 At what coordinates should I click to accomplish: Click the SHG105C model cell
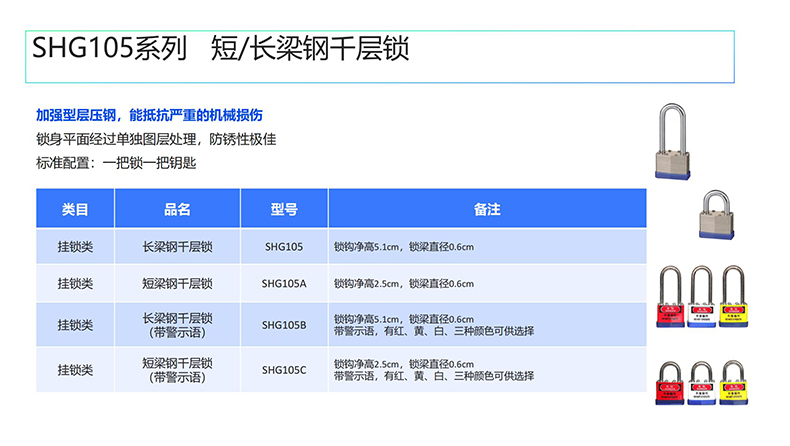coord(284,370)
